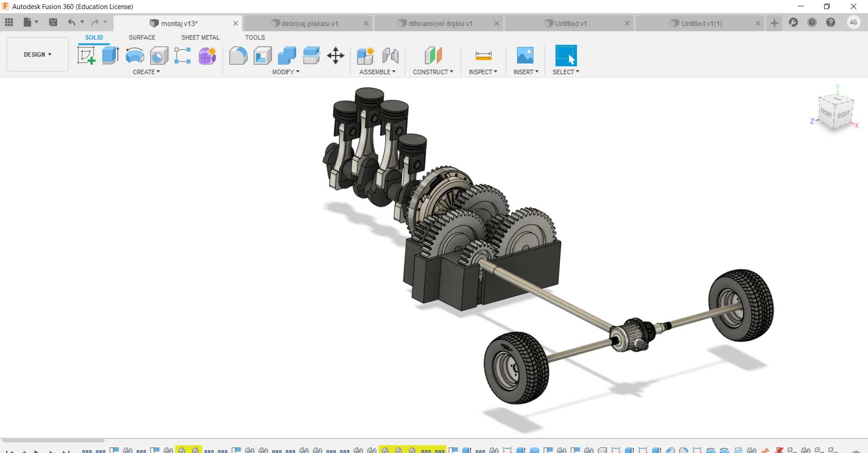The width and height of the screenshot is (868, 453).
Task: Create a New Component from Assemble
Action: (x=365, y=56)
